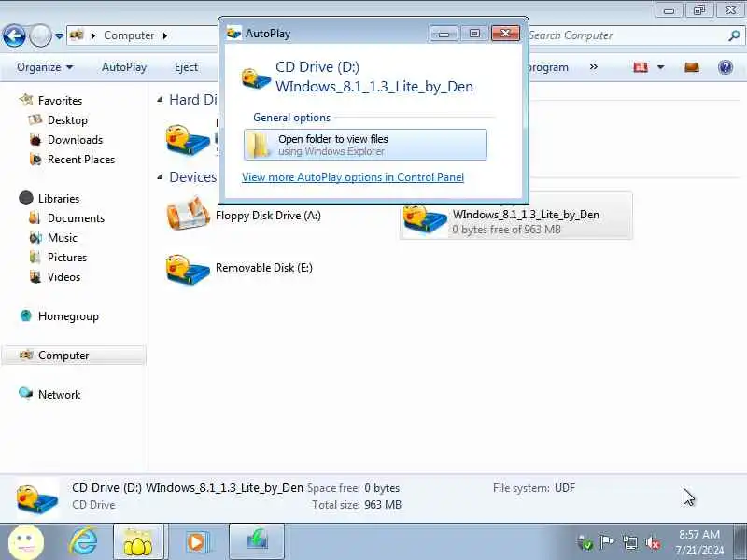Click the Action Center flag tray icon
This screenshot has width=747, height=560.
tap(606, 542)
